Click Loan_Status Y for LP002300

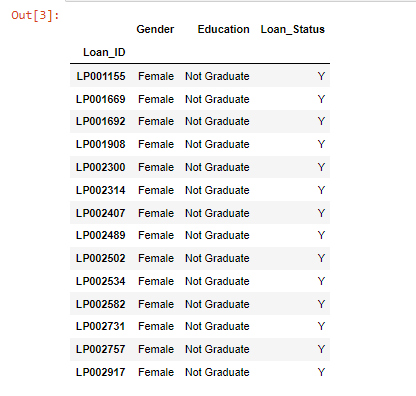pos(321,167)
